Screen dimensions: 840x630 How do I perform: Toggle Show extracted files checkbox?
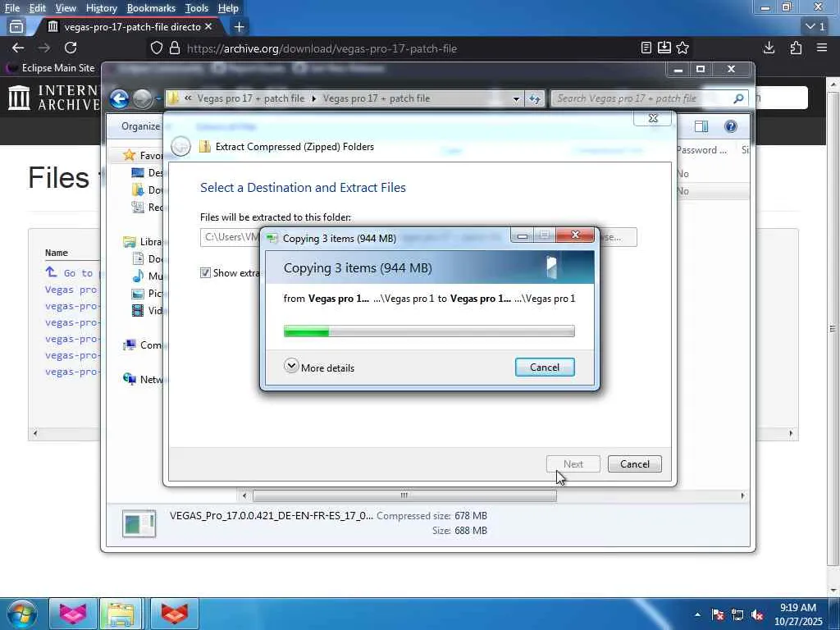(x=205, y=272)
